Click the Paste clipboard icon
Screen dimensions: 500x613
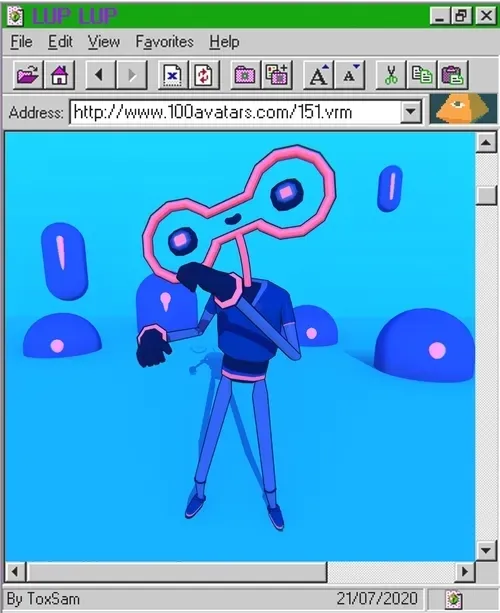pyautogui.click(x=453, y=75)
